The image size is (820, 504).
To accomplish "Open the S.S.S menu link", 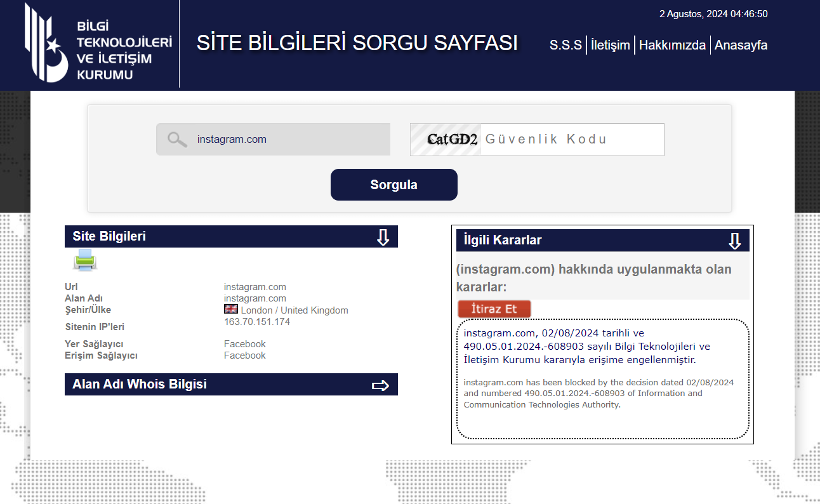I will (x=565, y=45).
